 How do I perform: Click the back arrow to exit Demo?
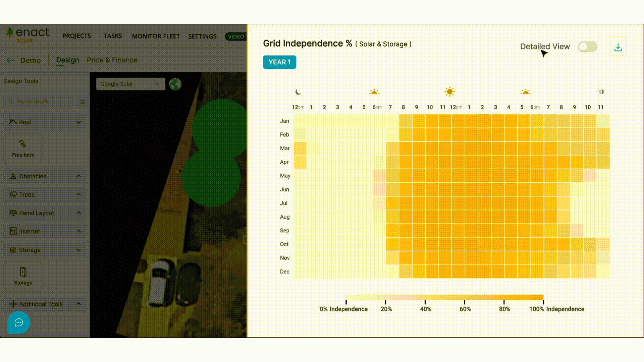[x=11, y=60]
